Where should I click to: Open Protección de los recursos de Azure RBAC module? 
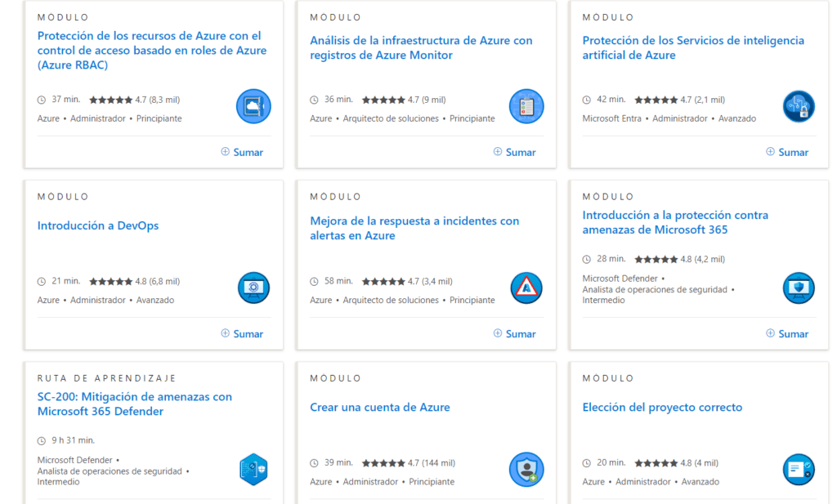(x=151, y=50)
